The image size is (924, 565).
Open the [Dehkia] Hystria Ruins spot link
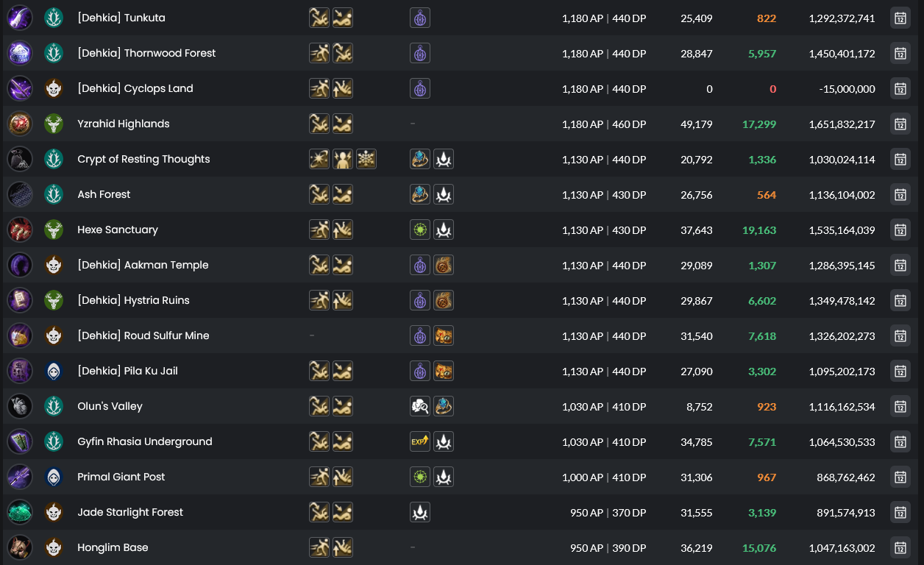133,300
